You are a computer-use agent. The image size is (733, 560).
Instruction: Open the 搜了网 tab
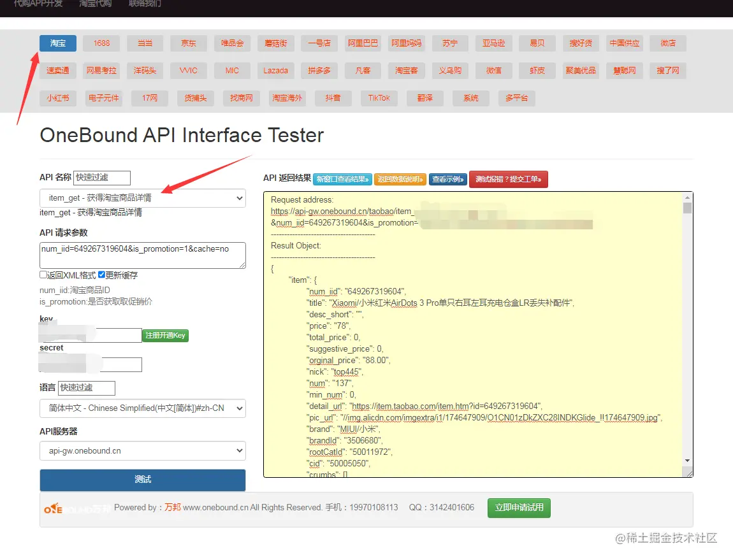[668, 71]
